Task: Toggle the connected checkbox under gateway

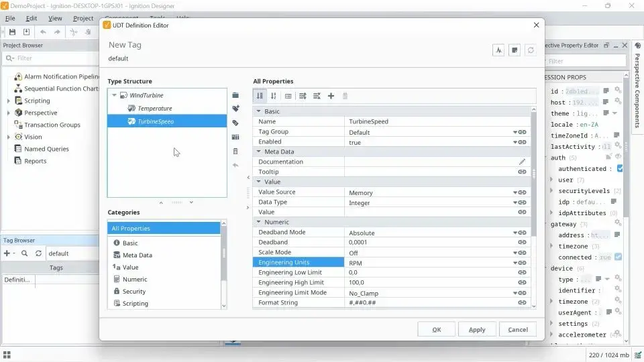Action: click(x=618, y=257)
